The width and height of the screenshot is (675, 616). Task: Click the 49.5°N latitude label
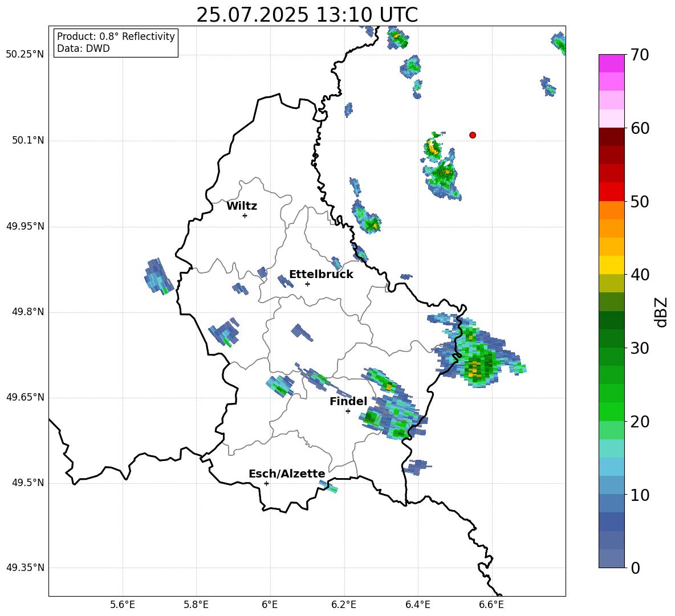pos(29,483)
